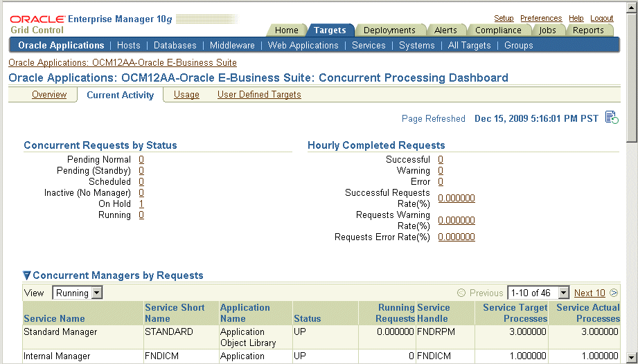Click Scheduled count link
The image size is (638, 364).
[141, 181]
